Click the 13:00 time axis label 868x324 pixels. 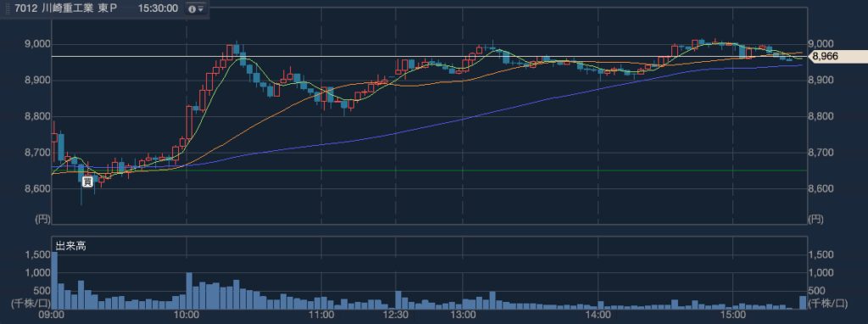464,316
